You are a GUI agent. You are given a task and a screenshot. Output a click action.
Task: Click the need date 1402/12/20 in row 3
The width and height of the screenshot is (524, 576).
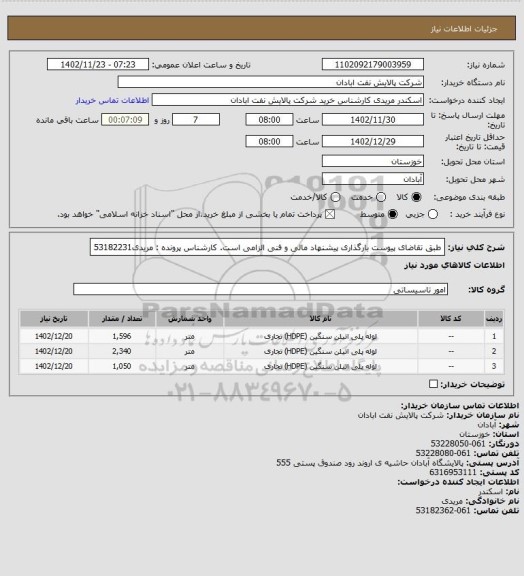(54, 366)
